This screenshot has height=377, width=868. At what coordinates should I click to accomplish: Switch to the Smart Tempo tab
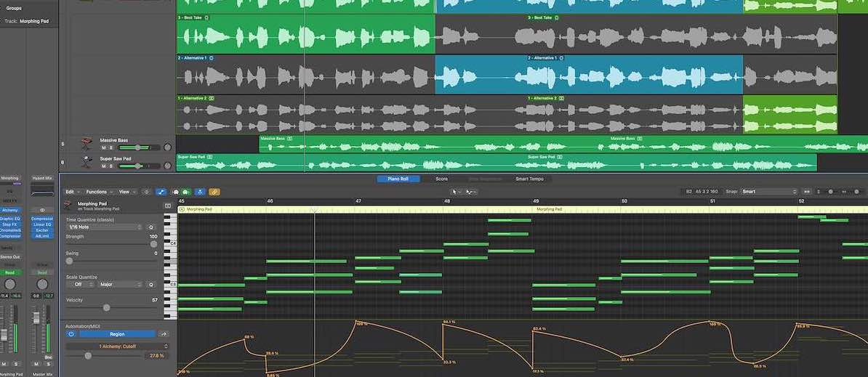coord(529,179)
